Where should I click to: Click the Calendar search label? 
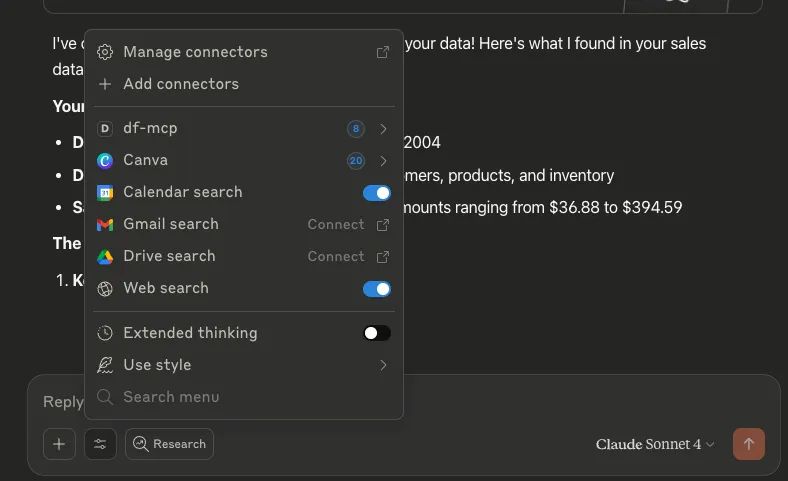tap(183, 193)
